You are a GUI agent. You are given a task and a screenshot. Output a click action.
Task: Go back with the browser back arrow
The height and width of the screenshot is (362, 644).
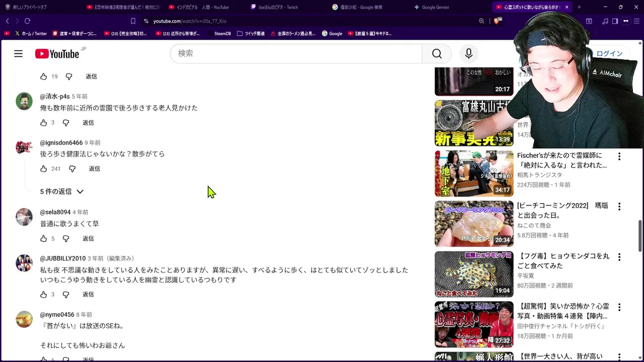pos(7,21)
